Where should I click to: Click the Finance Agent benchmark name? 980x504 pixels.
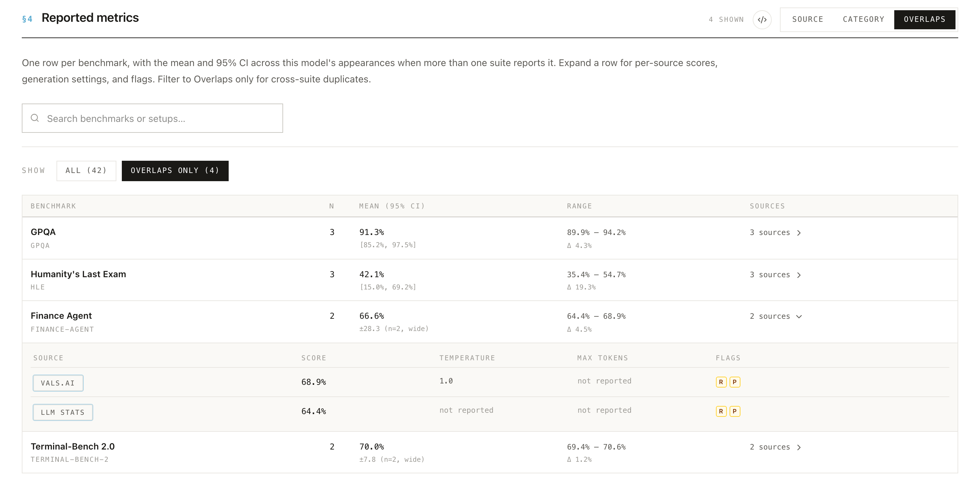click(x=61, y=316)
